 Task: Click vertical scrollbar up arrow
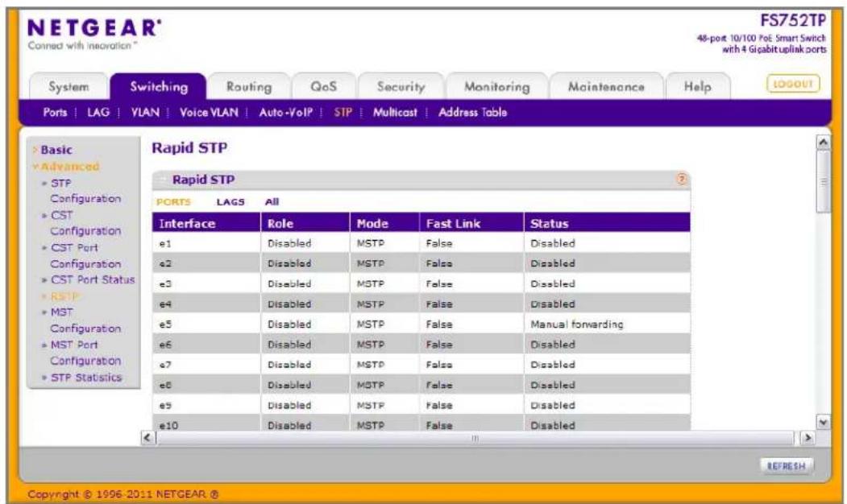point(823,142)
